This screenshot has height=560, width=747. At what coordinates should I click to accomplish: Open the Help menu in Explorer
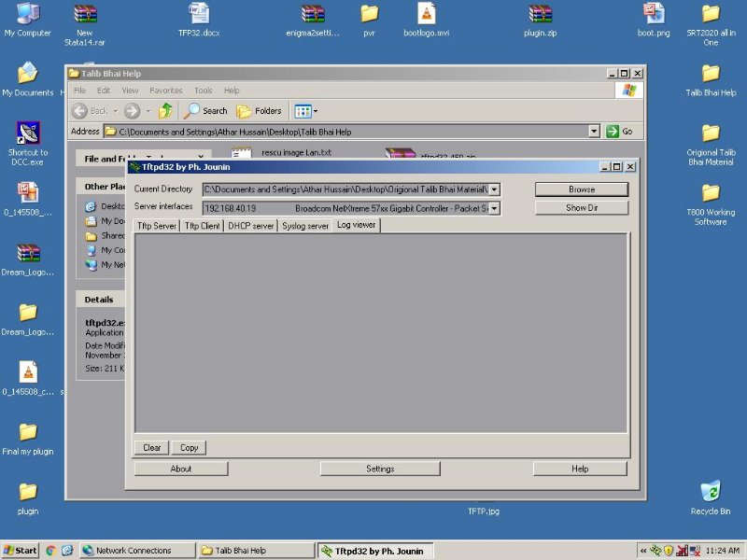(x=232, y=90)
